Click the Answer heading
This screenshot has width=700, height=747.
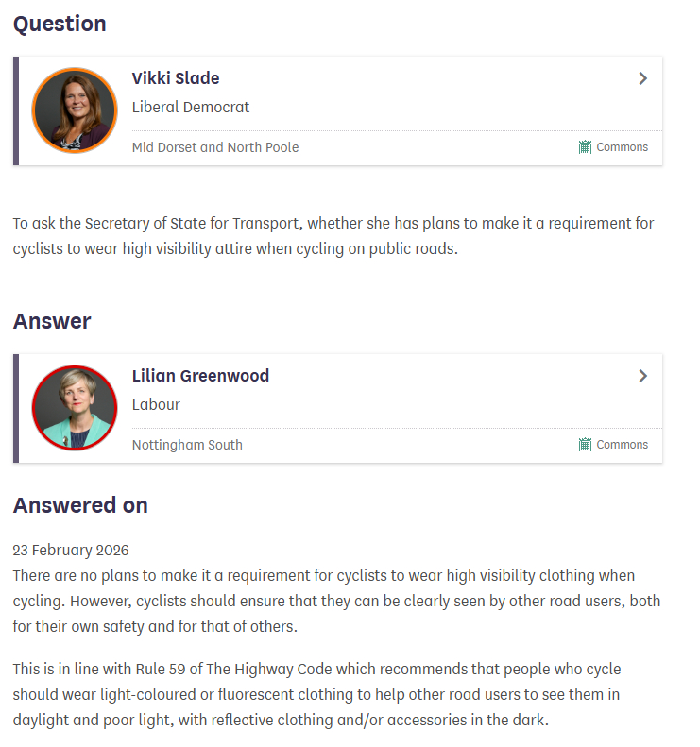pos(52,321)
